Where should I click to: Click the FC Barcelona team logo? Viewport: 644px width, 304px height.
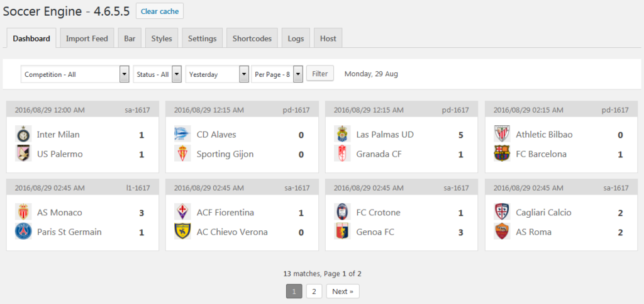coord(502,154)
